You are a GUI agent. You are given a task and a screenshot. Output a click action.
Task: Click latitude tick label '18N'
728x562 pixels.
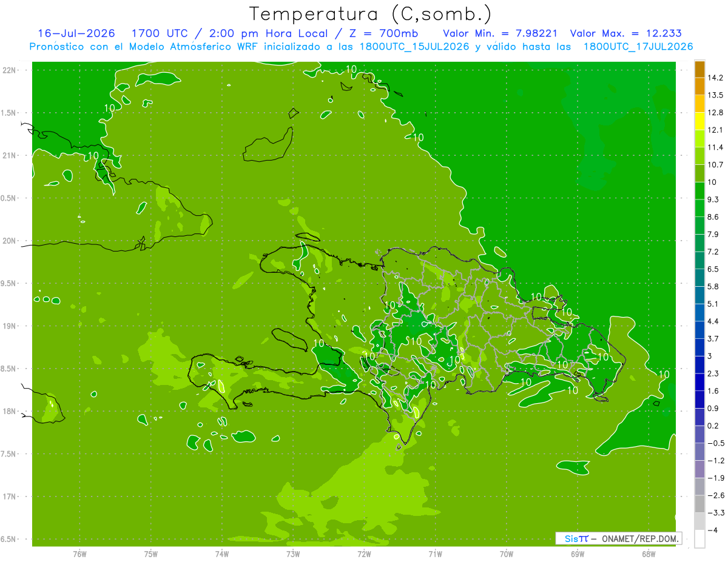click(x=9, y=411)
